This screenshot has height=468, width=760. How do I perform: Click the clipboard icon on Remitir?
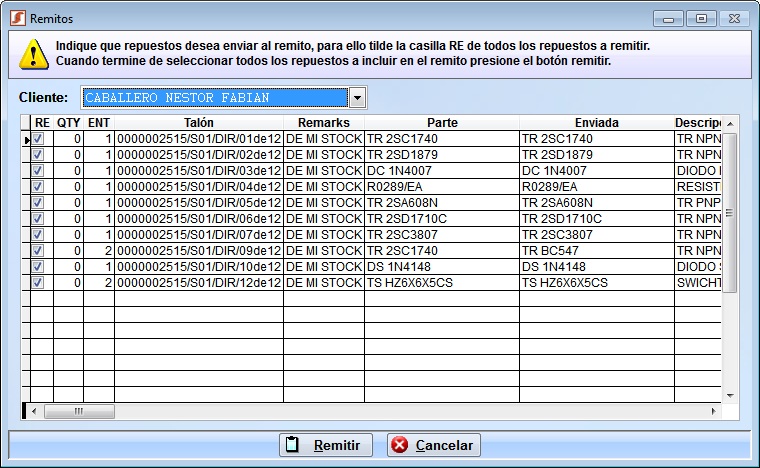tap(292, 445)
